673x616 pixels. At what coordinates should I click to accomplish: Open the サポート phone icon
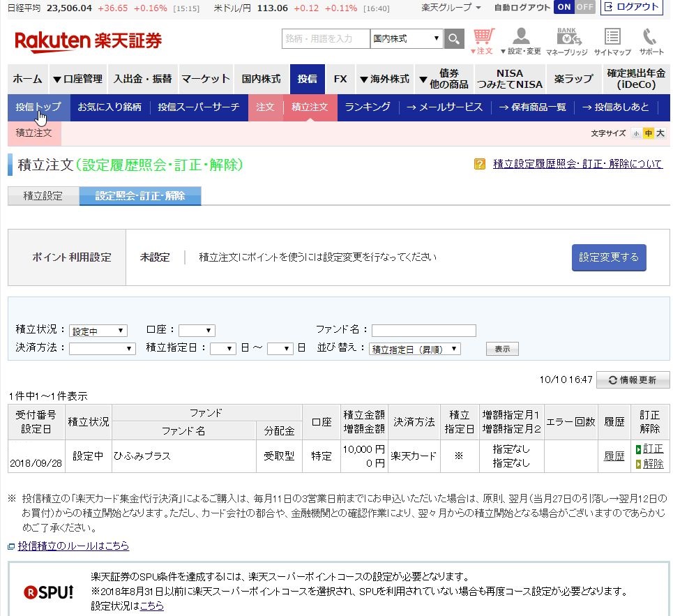click(x=651, y=41)
